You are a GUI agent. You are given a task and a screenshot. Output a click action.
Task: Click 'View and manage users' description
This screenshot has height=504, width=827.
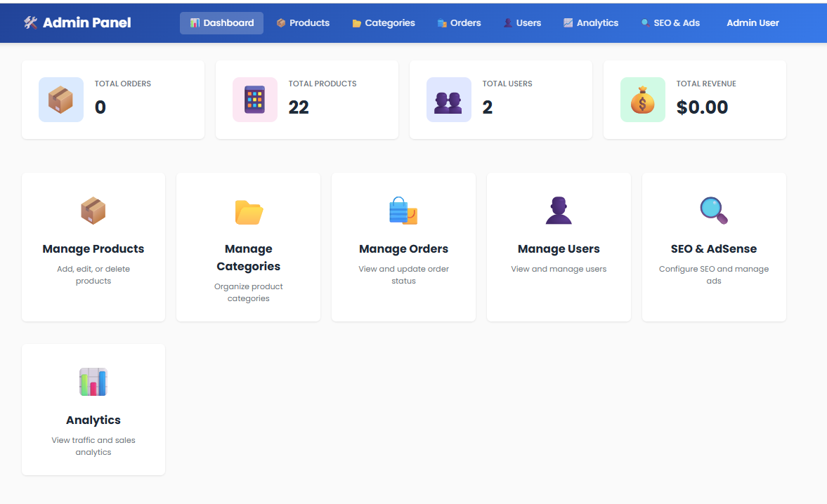click(x=559, y=269)
